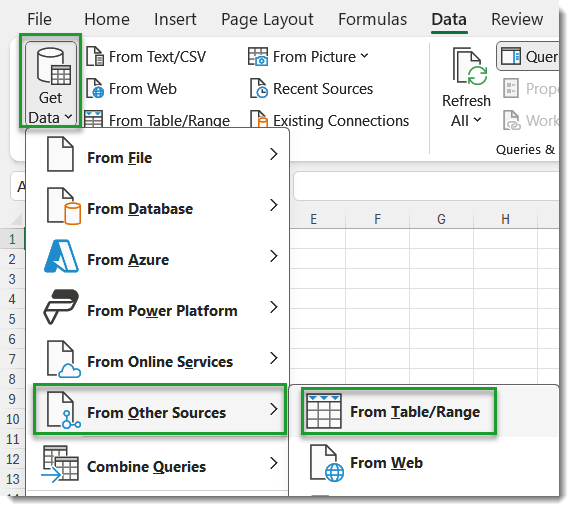Click the Recent Sources button label

pos(323,89)
